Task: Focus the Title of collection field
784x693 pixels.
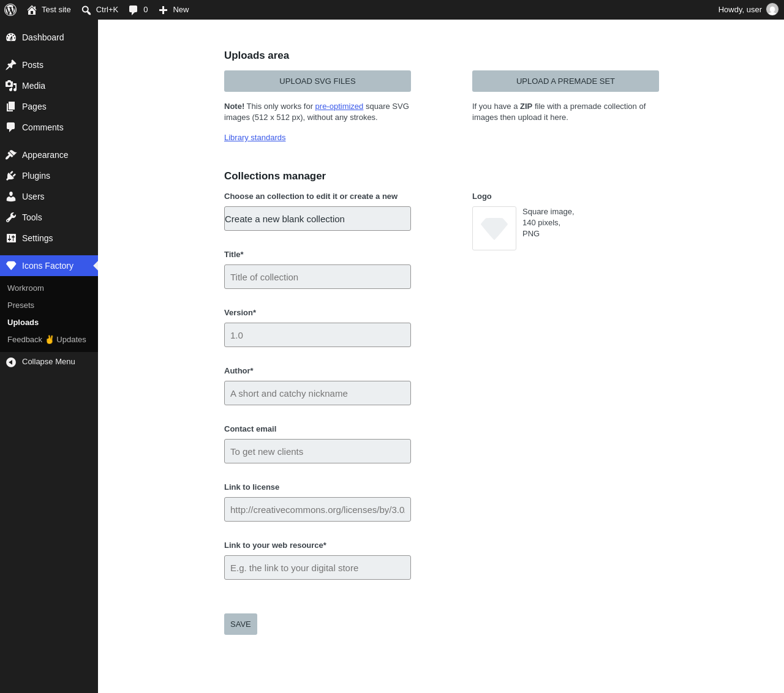Action: click(317, 277)
